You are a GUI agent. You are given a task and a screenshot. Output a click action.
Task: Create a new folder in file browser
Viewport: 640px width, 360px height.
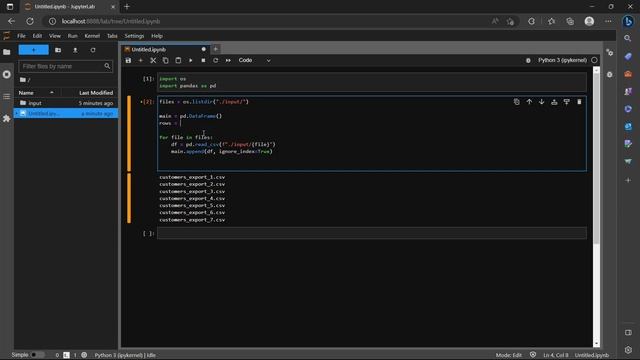pos(58,50)
